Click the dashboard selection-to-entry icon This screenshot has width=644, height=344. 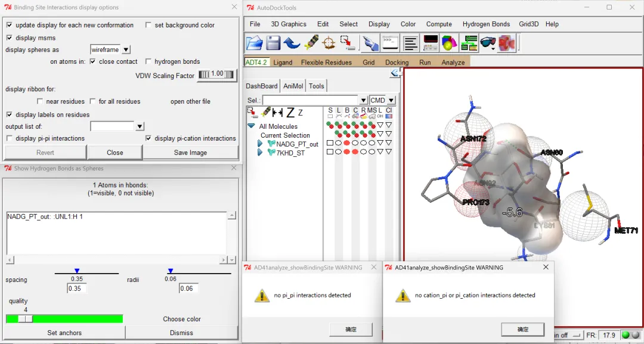click(x=253, y=111)
